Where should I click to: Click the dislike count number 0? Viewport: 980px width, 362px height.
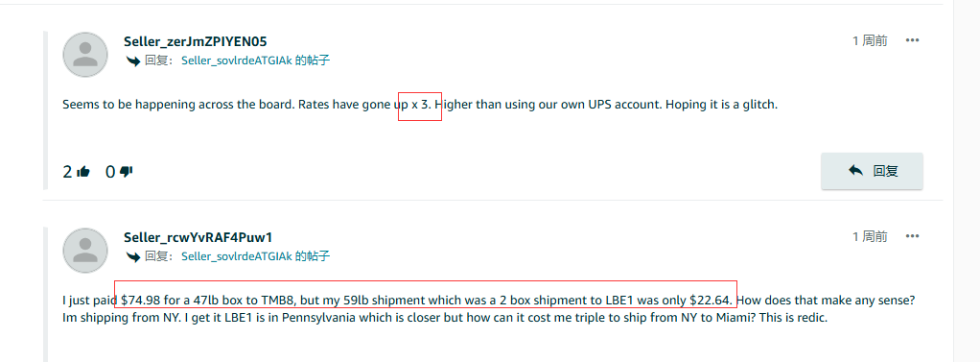pos(110,172)
